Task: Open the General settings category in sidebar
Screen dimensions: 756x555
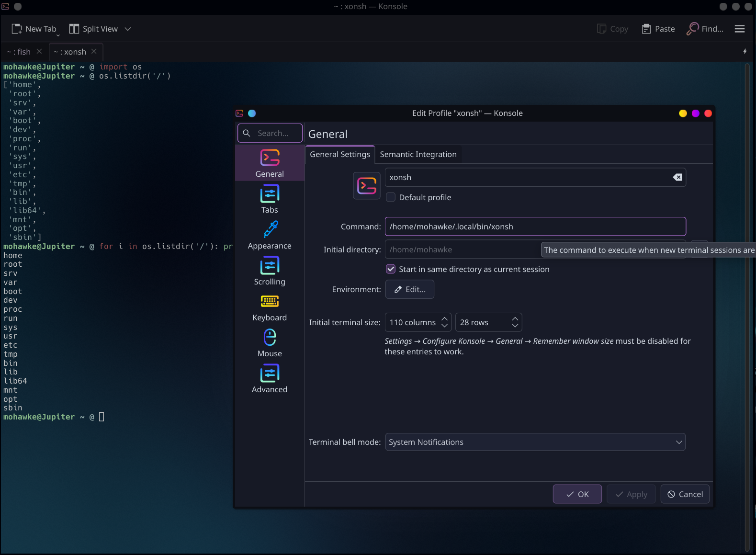Action: (x=270, y=163)
